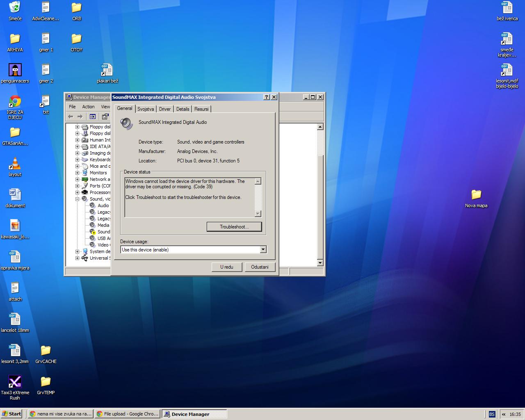525x420 pixels.
Task: Collapse the Sound, video controllers node
Action: click(77, 199)
